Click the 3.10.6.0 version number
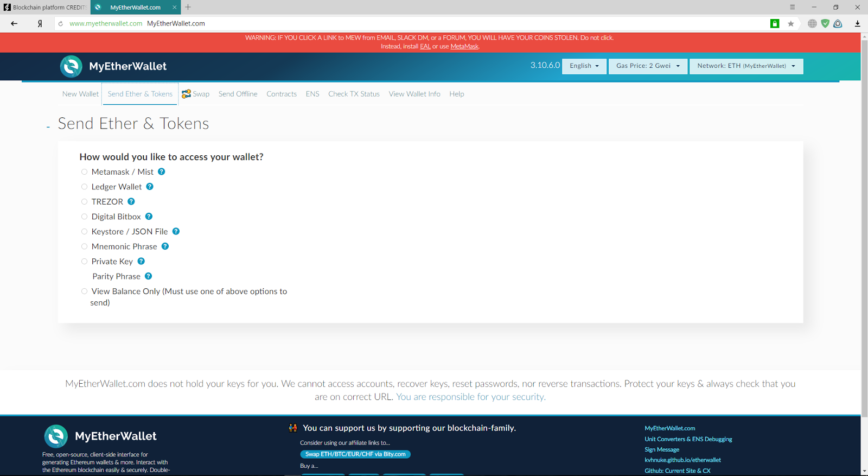This screenshot has width=868, height=476. coord(545,65)
